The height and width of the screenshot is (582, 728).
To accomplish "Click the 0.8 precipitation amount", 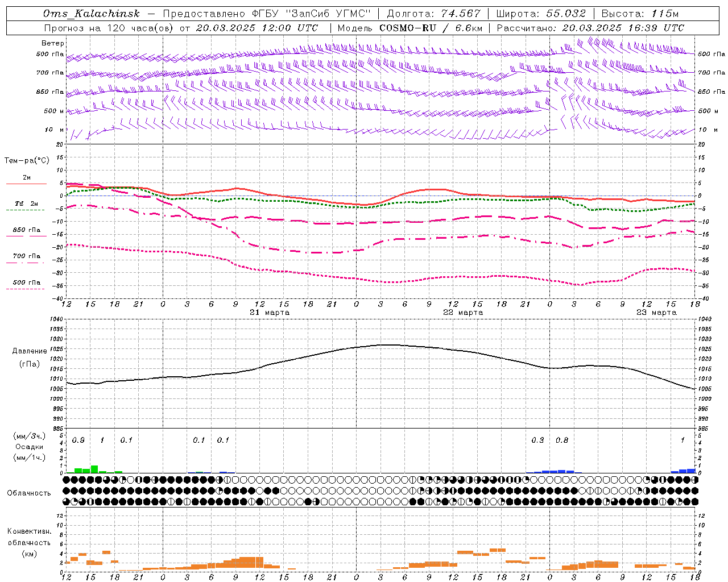I will (562, 440).
